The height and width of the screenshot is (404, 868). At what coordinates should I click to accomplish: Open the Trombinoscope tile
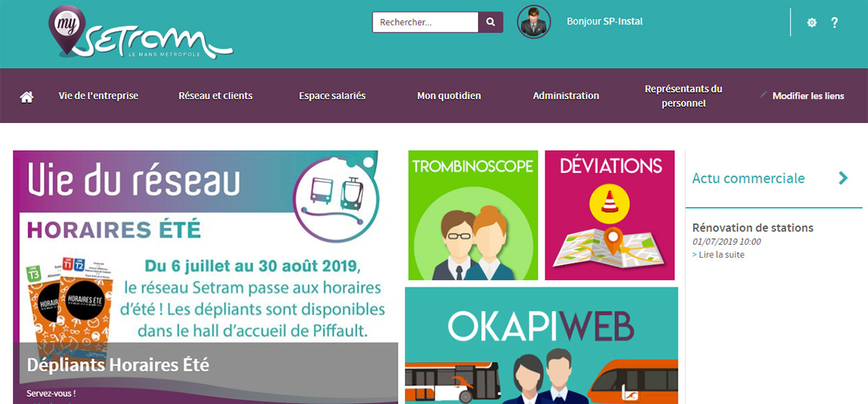coord(473,215)
